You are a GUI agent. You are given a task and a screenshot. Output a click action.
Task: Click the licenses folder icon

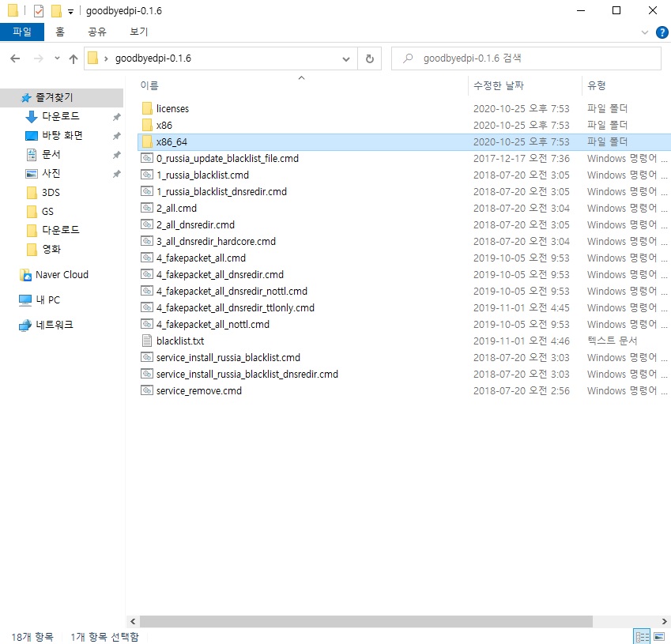pos(147,108)
